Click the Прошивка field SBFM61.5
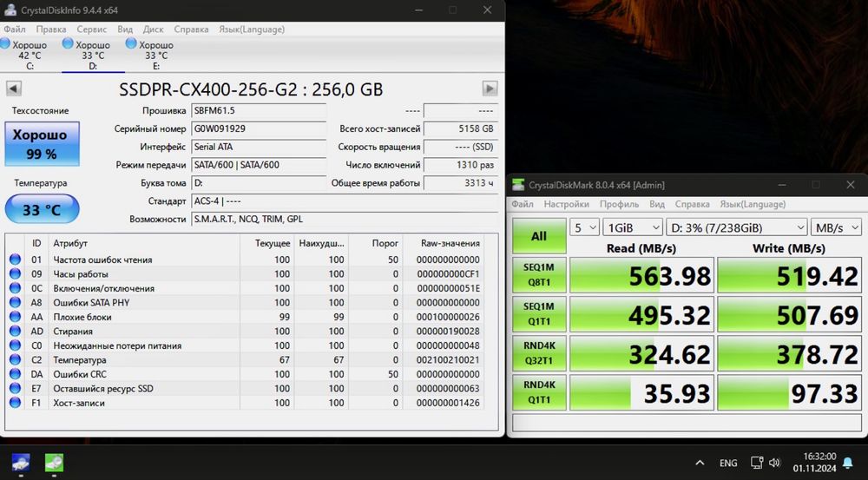The width and height of the screenshot is (868, 480). [x=259, y=110]
